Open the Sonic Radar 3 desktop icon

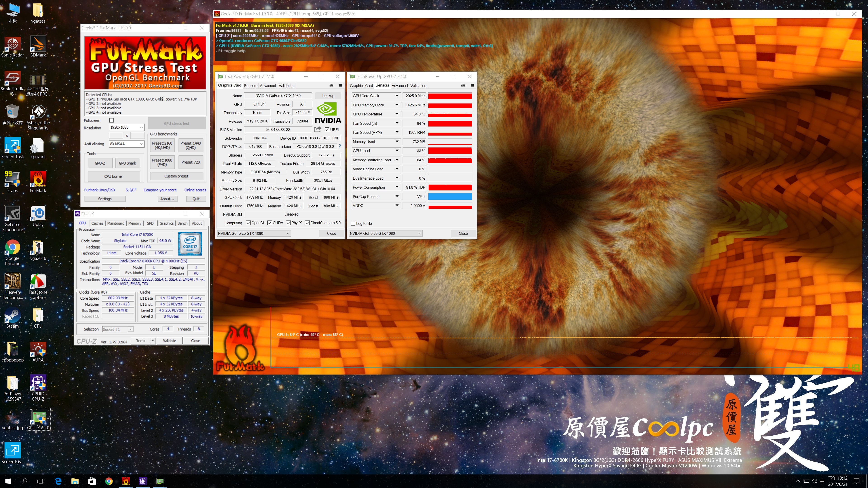point(12,49)
